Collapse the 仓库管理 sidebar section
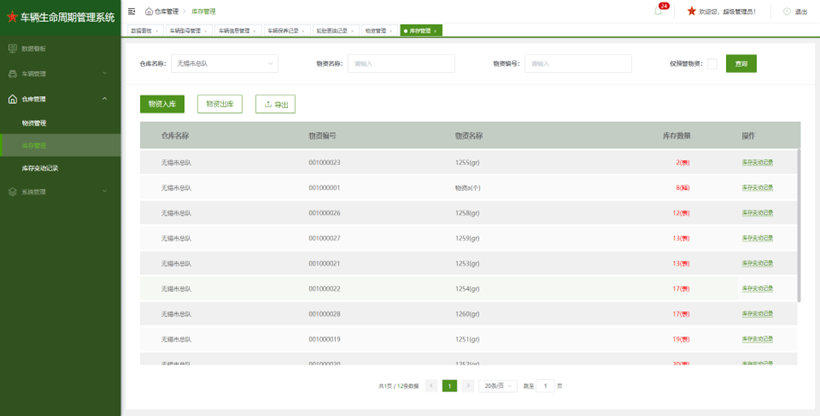Image resolution: width=820 pixels, height=416 pixels. pyautogui.click(x=105, y=99)
